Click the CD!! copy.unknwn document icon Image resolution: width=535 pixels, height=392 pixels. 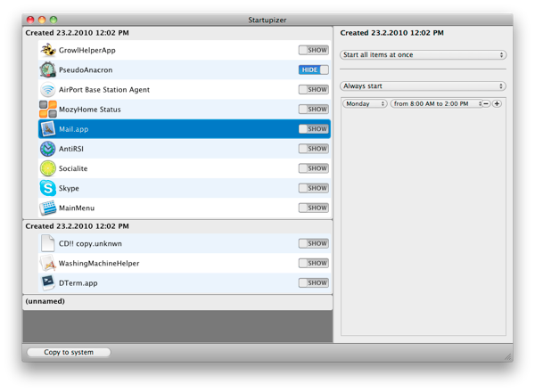tap(48, 243)
